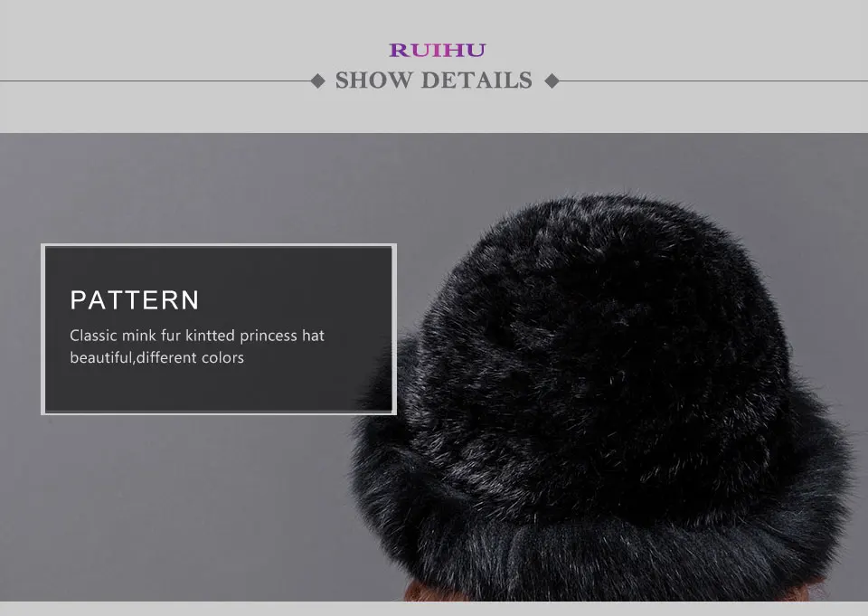The height and width of the screenshot is (616, 868).
Task: Click the left diamond icon beside SHOW DETAILS
Action: (317, 81)
